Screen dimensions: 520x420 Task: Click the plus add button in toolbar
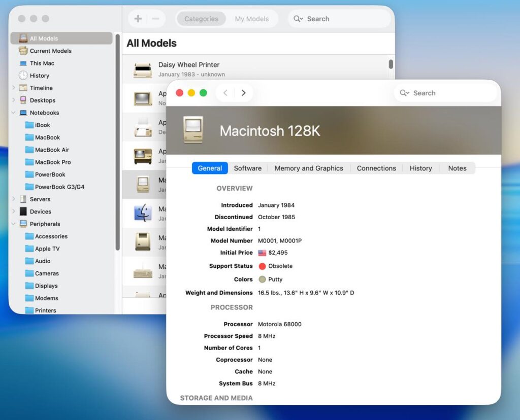[138, 19]
